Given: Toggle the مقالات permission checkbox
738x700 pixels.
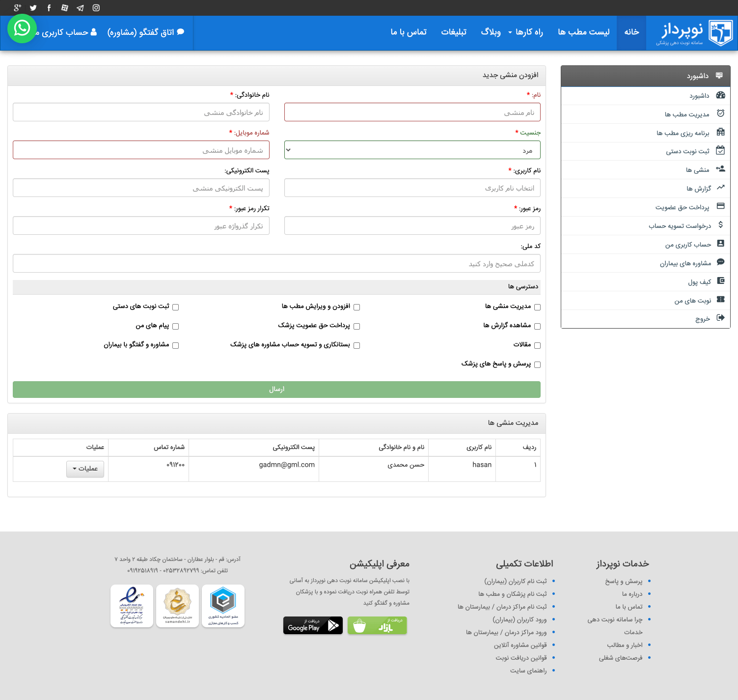Looking at the screenshot, I should tap(537, 345).
